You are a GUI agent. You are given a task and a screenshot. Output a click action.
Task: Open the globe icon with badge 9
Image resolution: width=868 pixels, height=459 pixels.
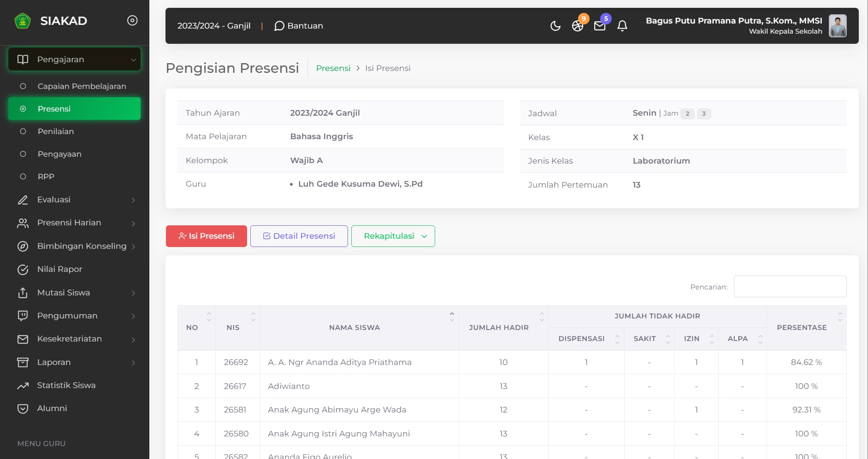tap(578, 26)
